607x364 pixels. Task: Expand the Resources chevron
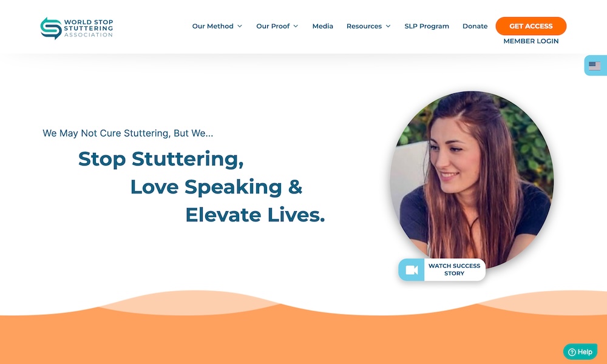388,26
